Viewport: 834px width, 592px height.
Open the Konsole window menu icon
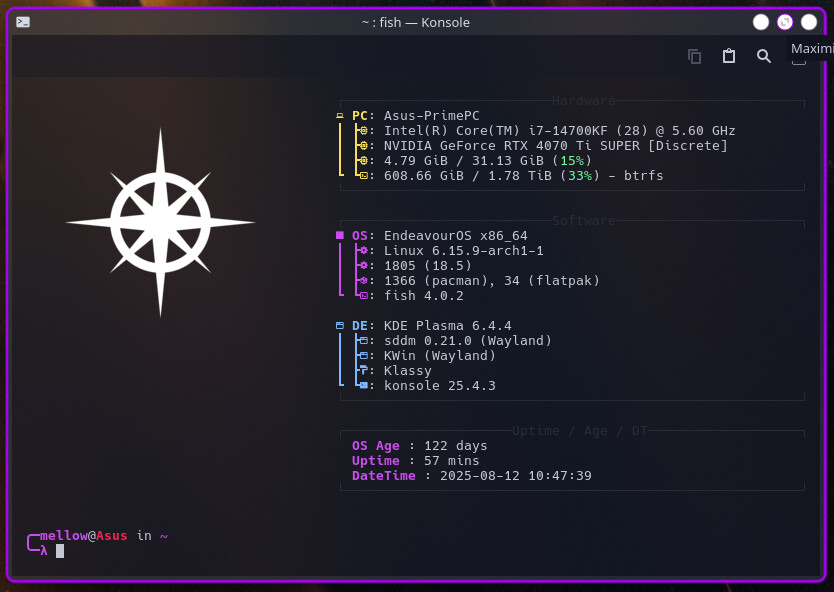pos(23,22)
